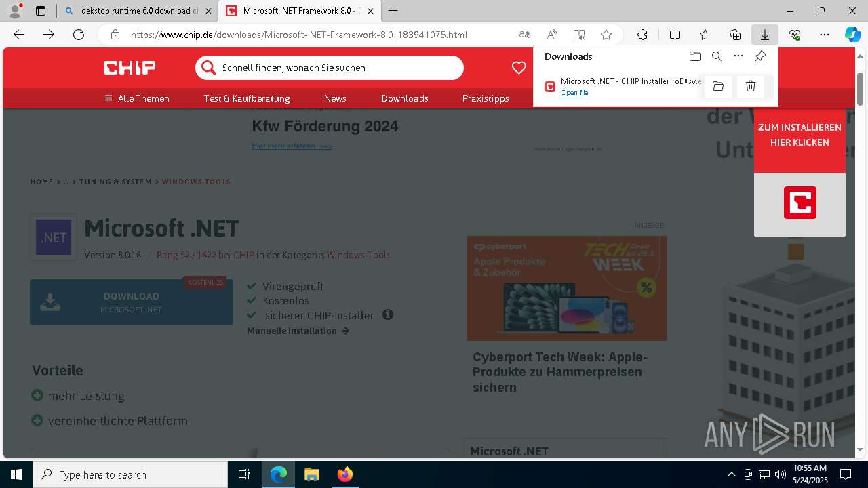The image size is (868, 488).
Task: Open the Collections icon
Action: point(735,35)
